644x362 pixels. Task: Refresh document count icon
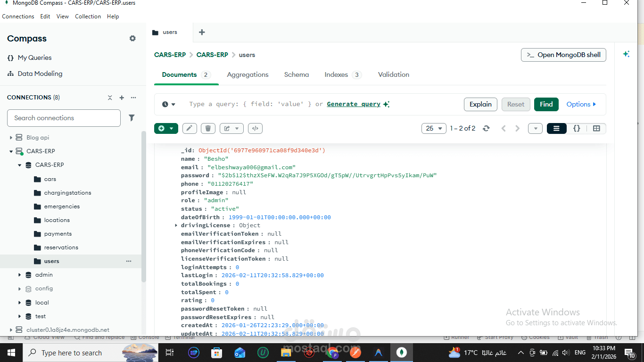click(486, 128)
